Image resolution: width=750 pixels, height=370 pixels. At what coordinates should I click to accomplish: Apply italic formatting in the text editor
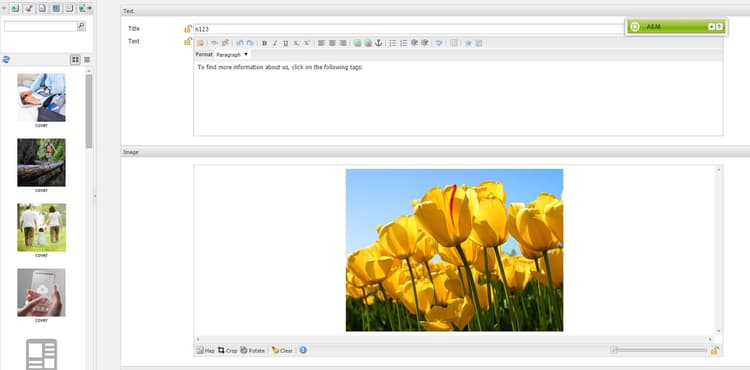click(275, 43)
